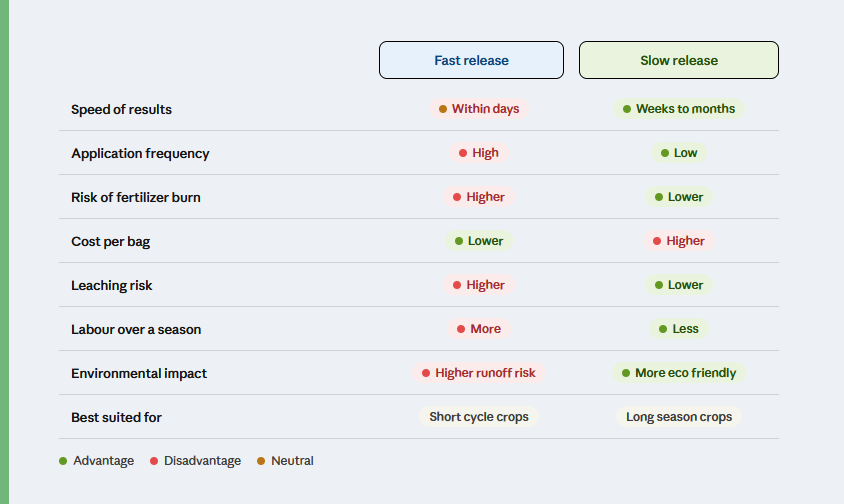Click the 'Less' labour badge

click(x=678, y=329)
